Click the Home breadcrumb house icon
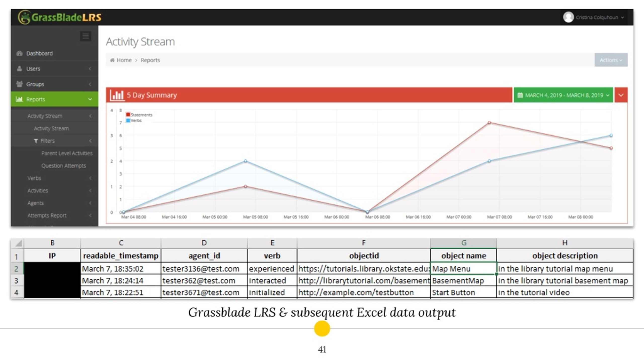This screenshot has width=644, height=362. coord(112,60)
